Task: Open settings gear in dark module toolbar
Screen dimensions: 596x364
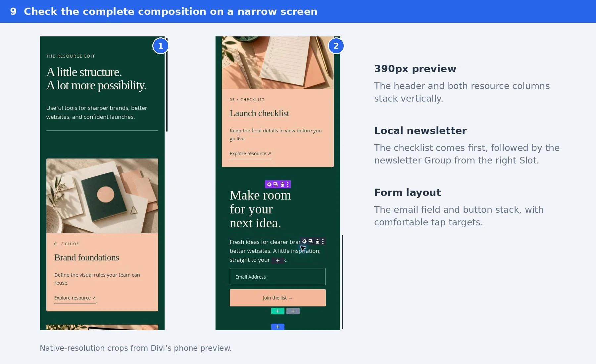Action: click(x=304, y=241)
